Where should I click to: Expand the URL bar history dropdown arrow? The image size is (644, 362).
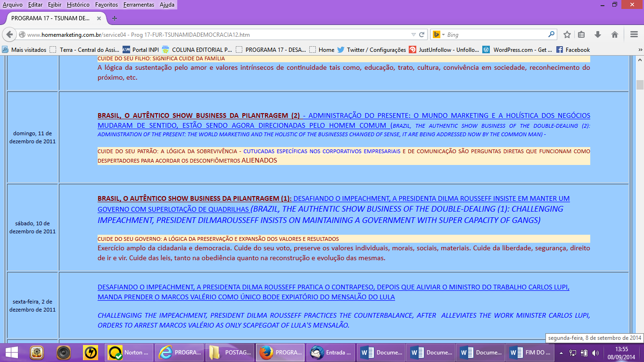coord(413,34)
